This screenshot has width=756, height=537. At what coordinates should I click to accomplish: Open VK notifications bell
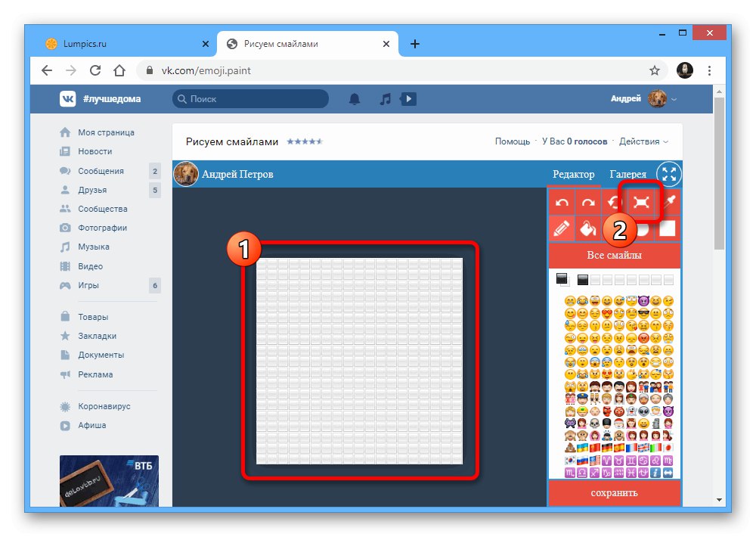pos(355,99)
